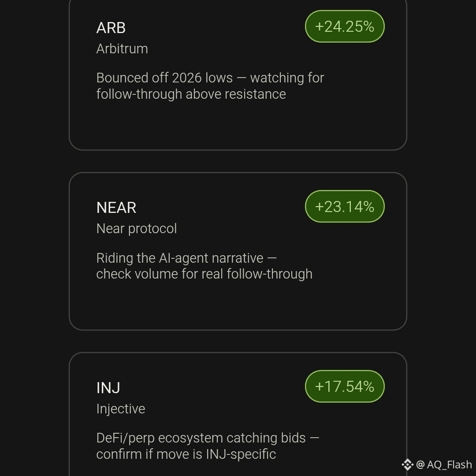This screenshot has height=476, width=476.
Task: Click the dark gap between ARB and NEAR cards
Action: click(238, 161)
